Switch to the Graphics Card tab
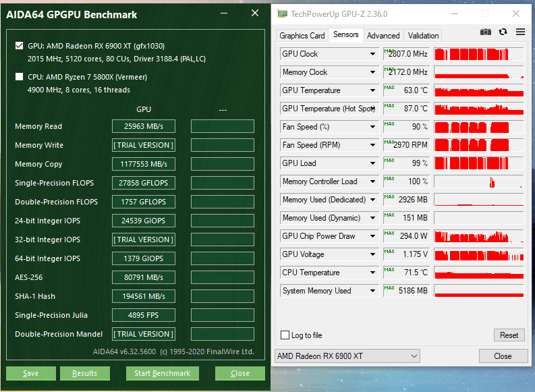The height and width of the screenshot is (392, 535). [302, 36]
